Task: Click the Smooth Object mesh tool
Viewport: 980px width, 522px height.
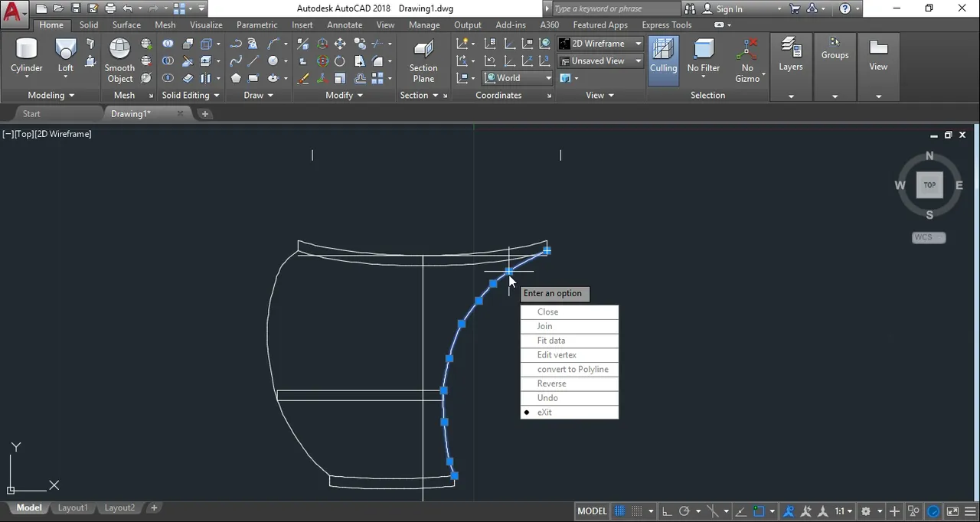Action: [119, 60]
